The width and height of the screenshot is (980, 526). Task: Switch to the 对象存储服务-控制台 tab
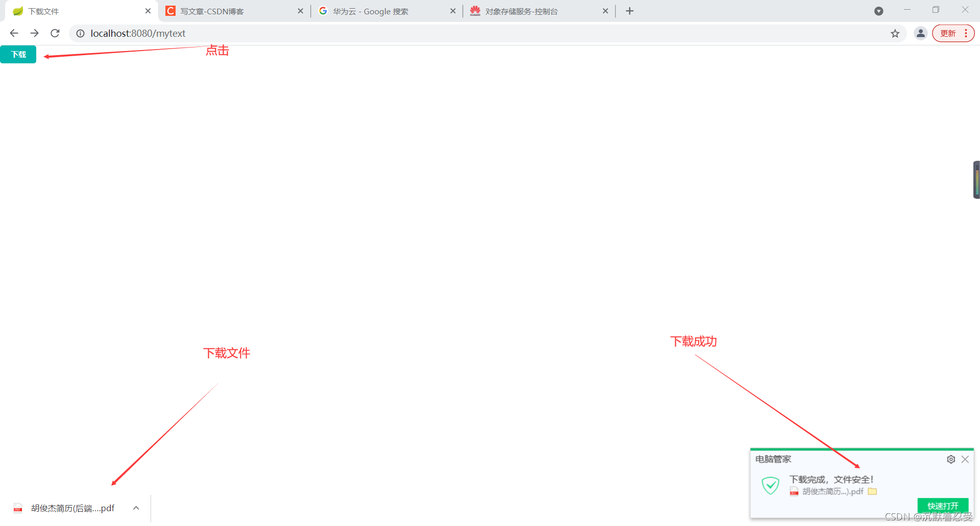point(539,11)
